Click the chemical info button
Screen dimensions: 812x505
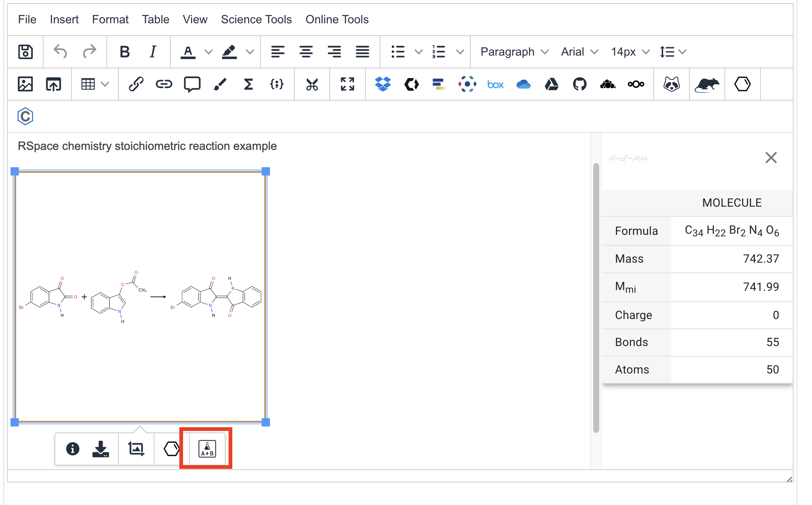click(73, 449)
